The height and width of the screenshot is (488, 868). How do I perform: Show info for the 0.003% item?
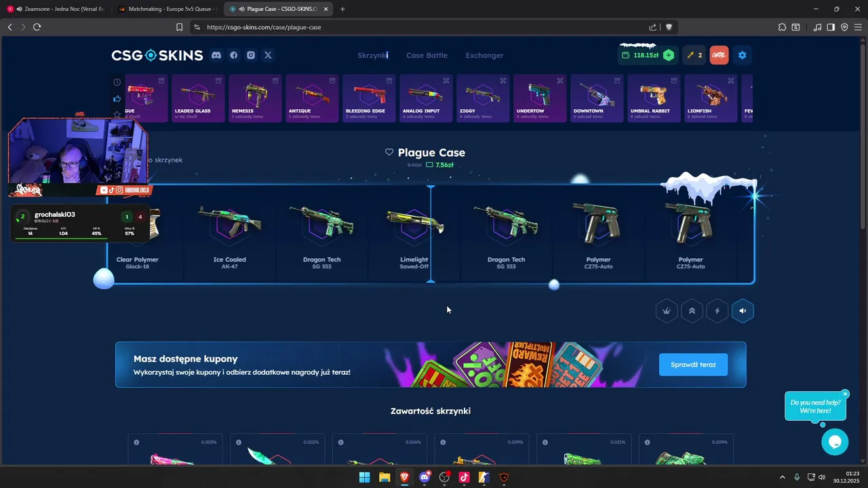[136, 443]
